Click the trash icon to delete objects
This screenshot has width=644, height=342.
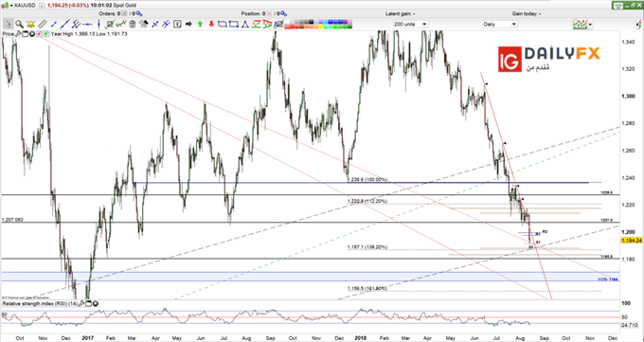click(133, 25)
